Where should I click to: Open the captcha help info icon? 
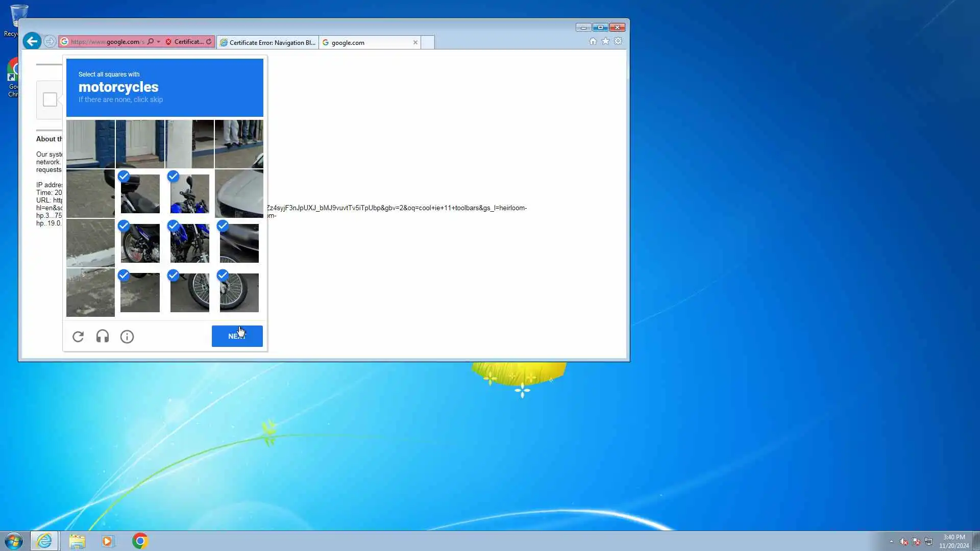[127, 337]
